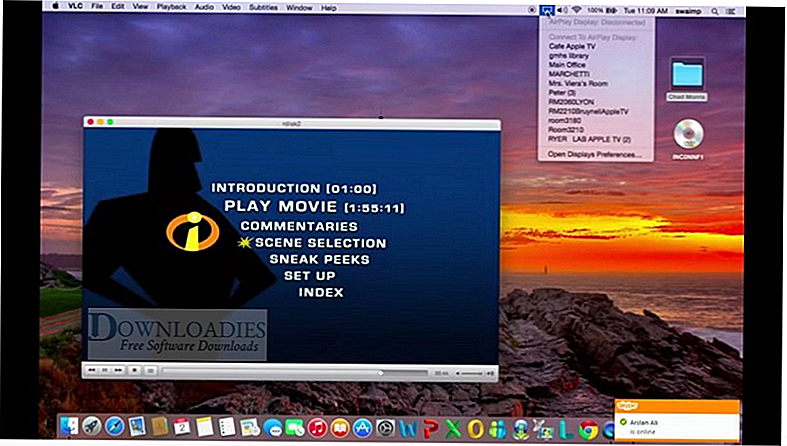787x446 pixels.
Task: Open iBooks icon in Dock
Action: click(340, 428)
